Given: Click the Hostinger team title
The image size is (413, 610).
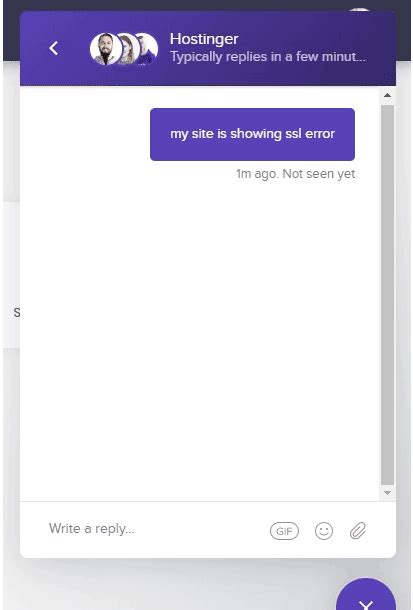Looking at the screenshot, I should 204,39.
